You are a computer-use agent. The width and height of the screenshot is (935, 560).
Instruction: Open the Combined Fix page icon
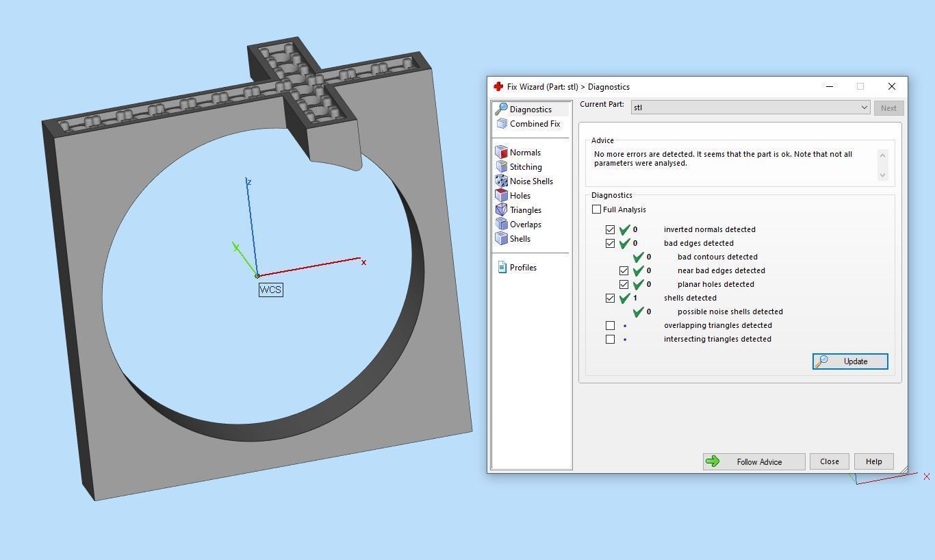click(502, 124)
